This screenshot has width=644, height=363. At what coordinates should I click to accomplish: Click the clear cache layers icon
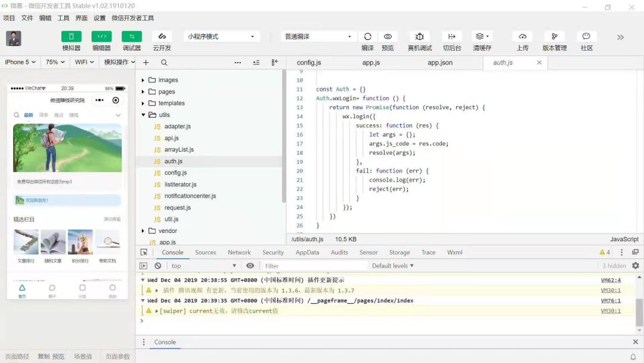click(x=482, y=36)
